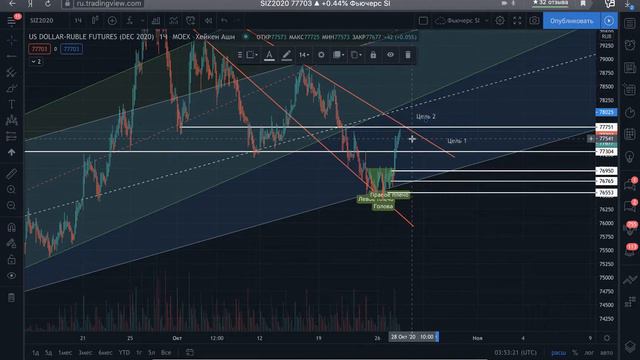
Task: Select the ruler measure tool
Action: coord(11,174)
